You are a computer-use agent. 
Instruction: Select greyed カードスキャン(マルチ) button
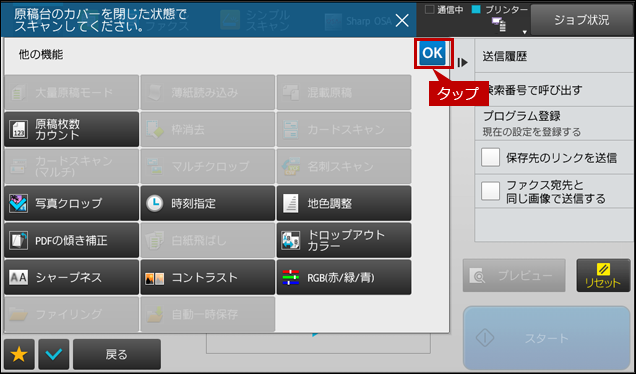71,166
